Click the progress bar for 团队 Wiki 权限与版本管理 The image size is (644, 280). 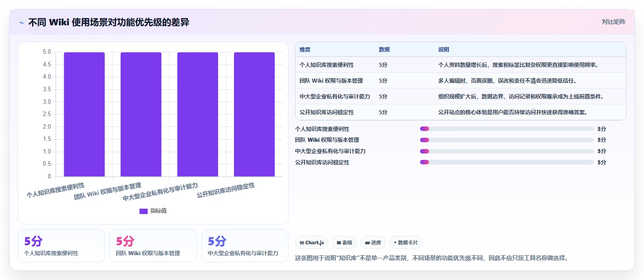(507, 140)
